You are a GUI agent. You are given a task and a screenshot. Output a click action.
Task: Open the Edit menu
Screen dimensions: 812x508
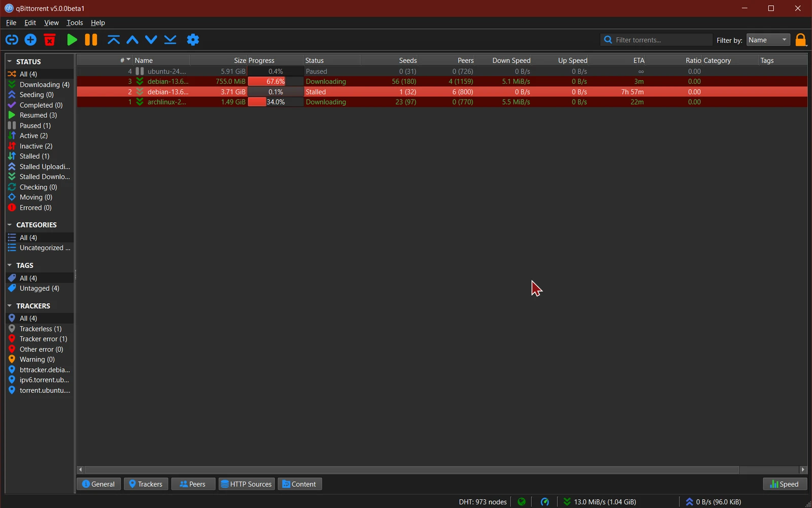tap(30, 23)
